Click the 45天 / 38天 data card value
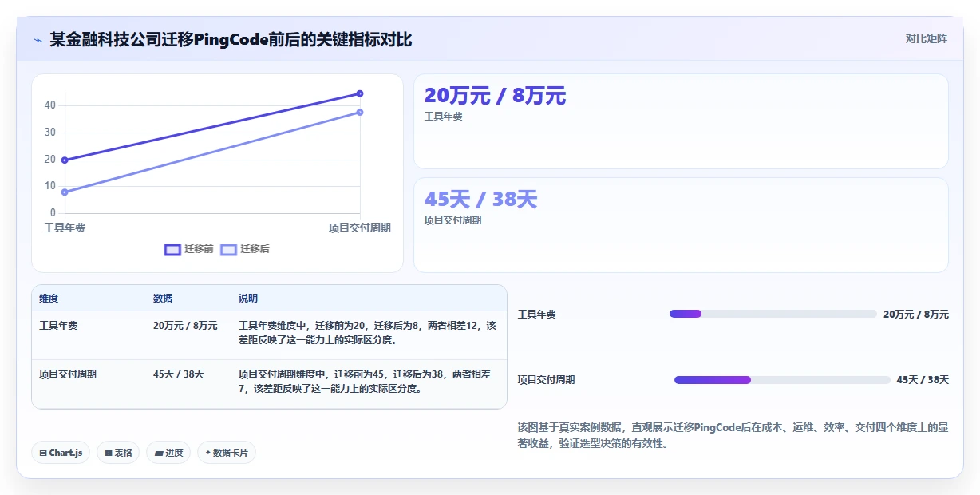 coord(480,200)
